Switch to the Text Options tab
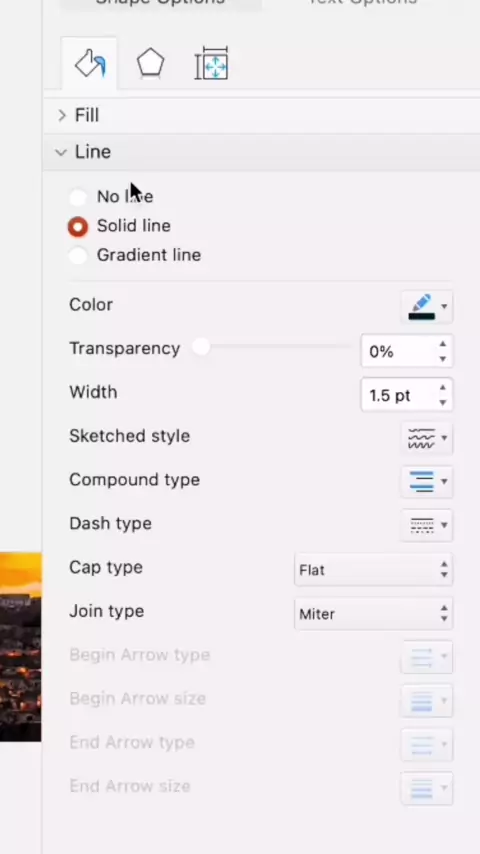The image size is (480, 854). click(362, 3)
